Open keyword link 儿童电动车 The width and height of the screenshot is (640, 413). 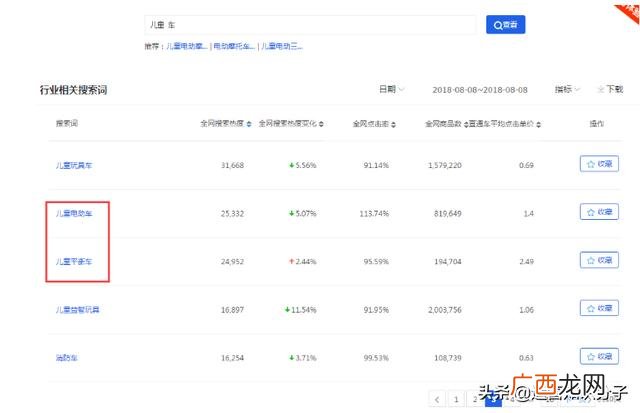pyautogui.click(x=74, y=213)
